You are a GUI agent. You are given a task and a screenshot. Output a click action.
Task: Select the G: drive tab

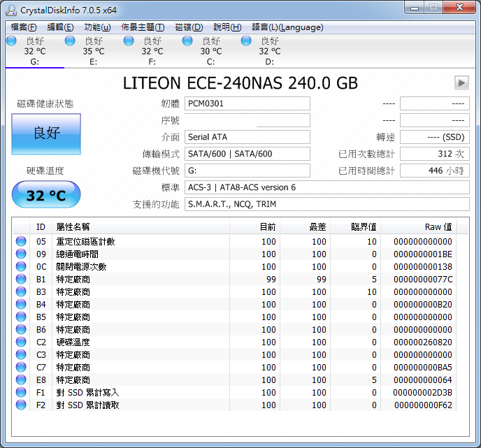(x=35, y=51)
